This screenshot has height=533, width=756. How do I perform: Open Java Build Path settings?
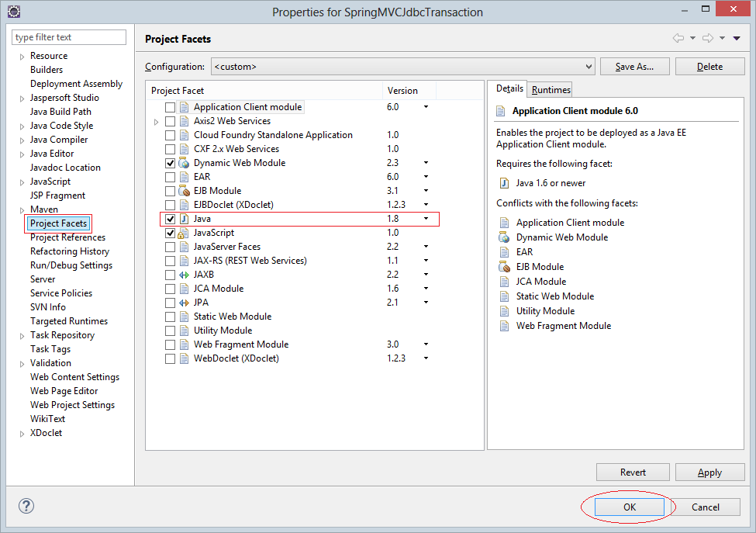pyautogui.click(x=60, y=112)
